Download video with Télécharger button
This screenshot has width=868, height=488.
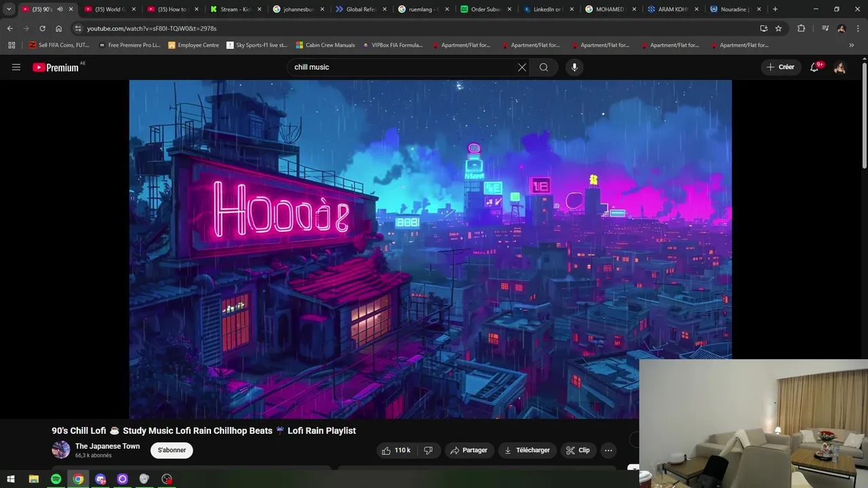coord(527,450)
